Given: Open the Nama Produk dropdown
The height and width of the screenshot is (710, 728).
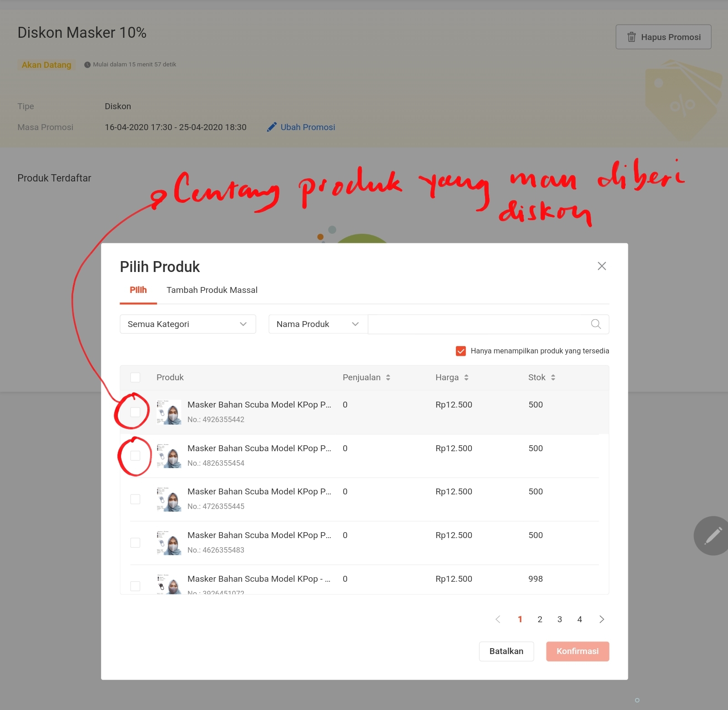Looking at the screenshot, I should pyautogui.click(x=318, y=324).
